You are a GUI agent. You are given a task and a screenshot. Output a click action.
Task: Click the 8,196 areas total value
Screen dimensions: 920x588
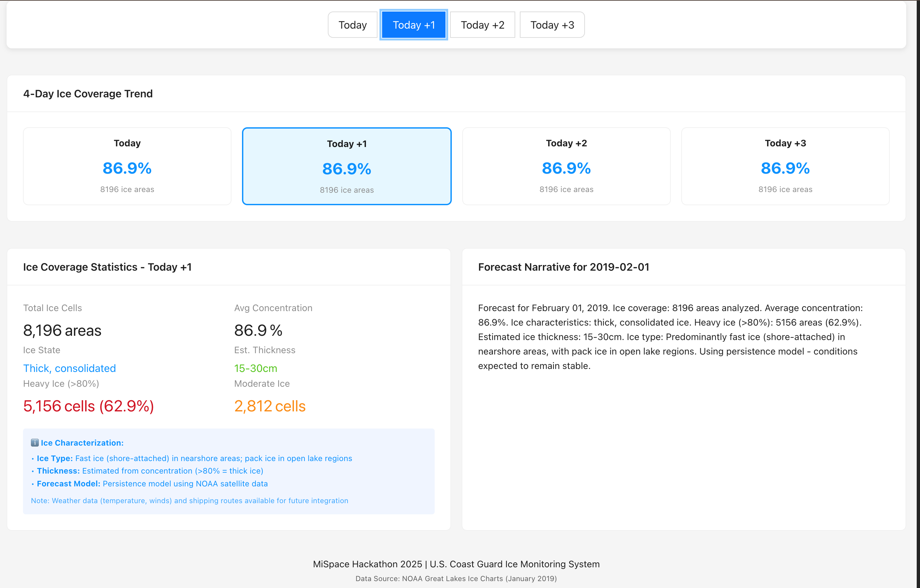[62, 330]
